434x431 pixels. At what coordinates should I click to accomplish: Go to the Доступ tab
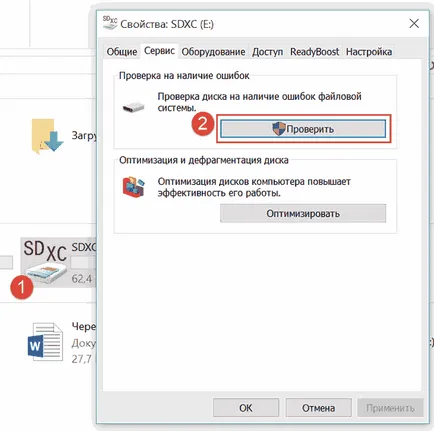point(267,52)
